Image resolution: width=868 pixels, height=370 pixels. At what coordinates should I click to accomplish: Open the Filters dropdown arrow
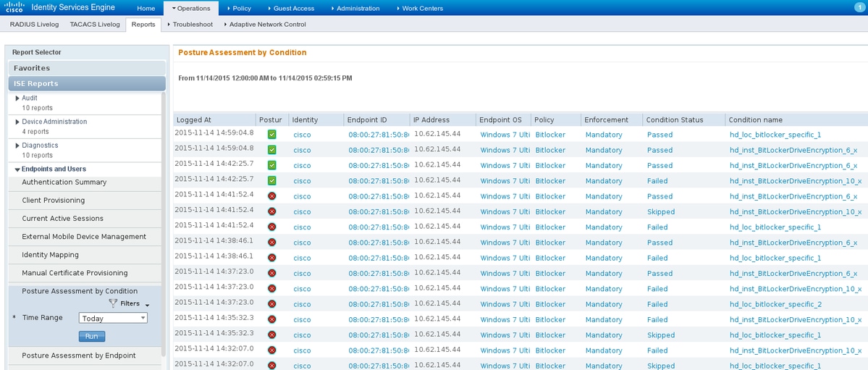pyautogui.click(x=147, y=305)
